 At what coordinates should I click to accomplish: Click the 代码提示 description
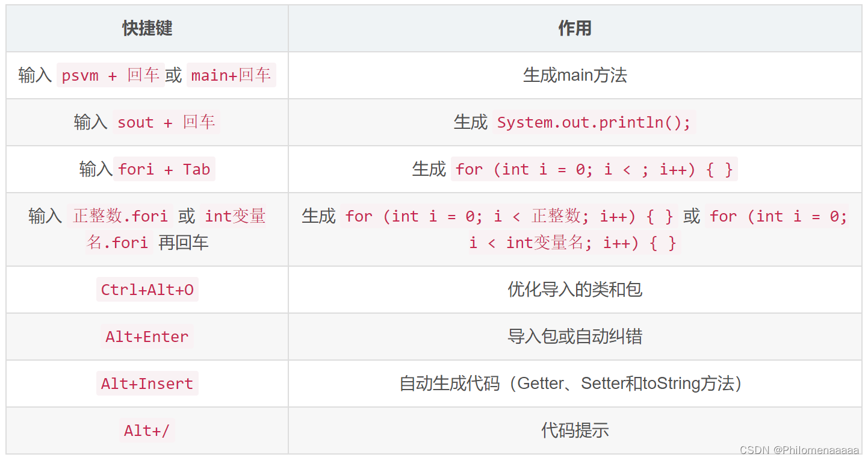575,430
